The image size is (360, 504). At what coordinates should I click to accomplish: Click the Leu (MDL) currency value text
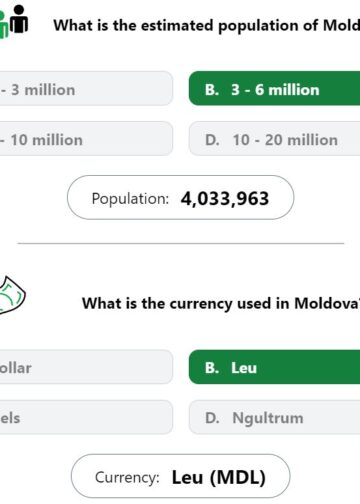pyautogui.click(x=219, y=477)
